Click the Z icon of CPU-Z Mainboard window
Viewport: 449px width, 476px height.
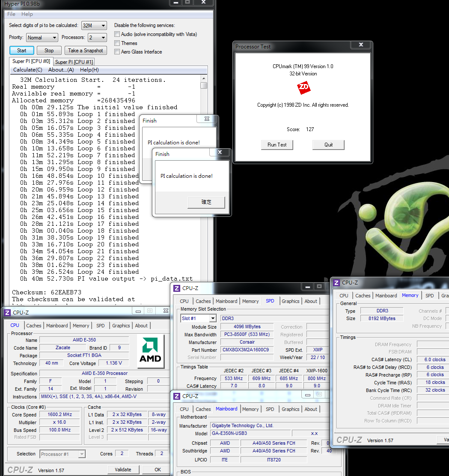[177, 396]
